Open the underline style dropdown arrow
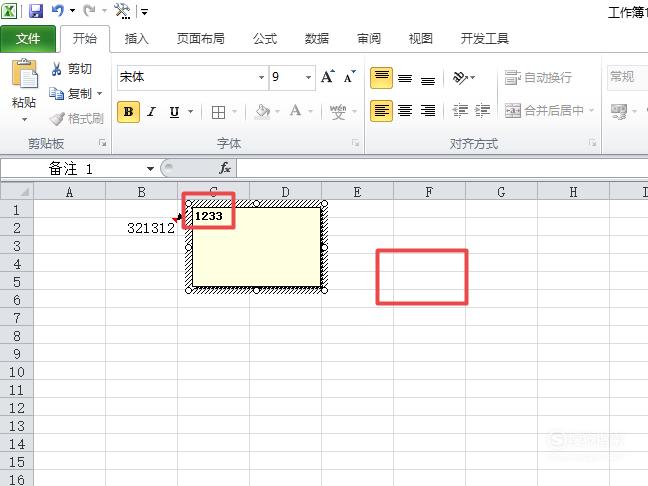 191,112
